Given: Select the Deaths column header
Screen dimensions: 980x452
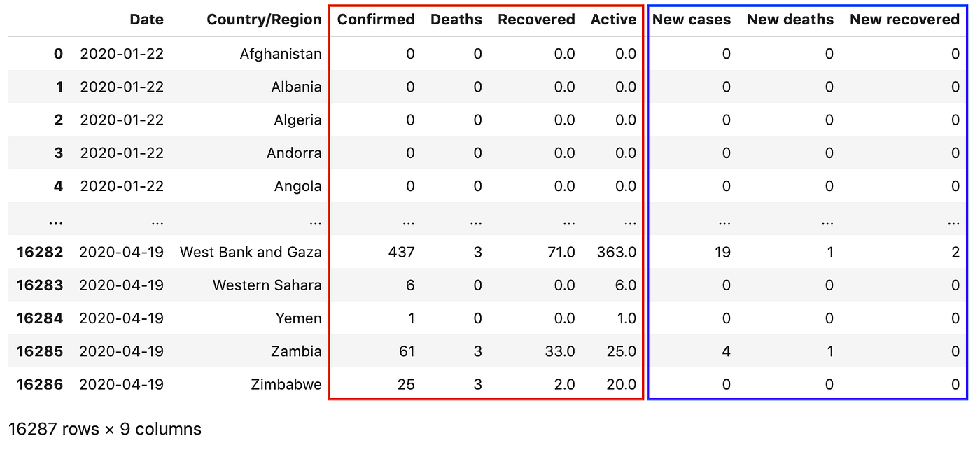Looking at the screenshot, I should point(456,20).
